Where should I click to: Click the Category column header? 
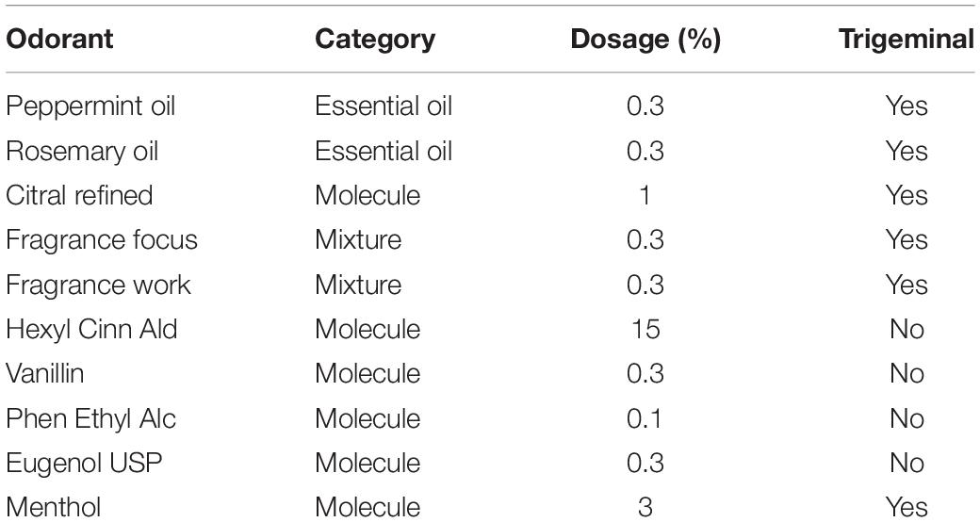pyautogui.click(x=375, y=40)
